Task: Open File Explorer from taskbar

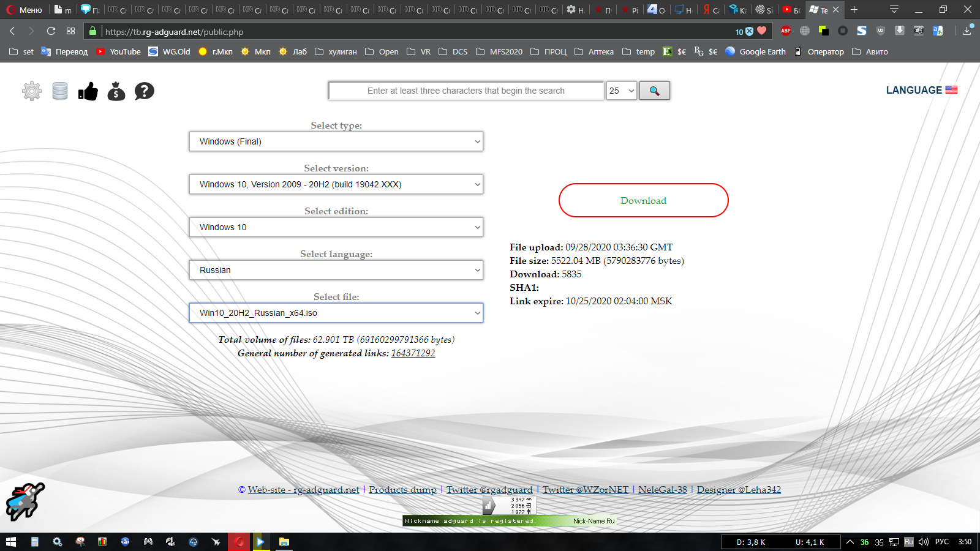Action: point(284,542)
